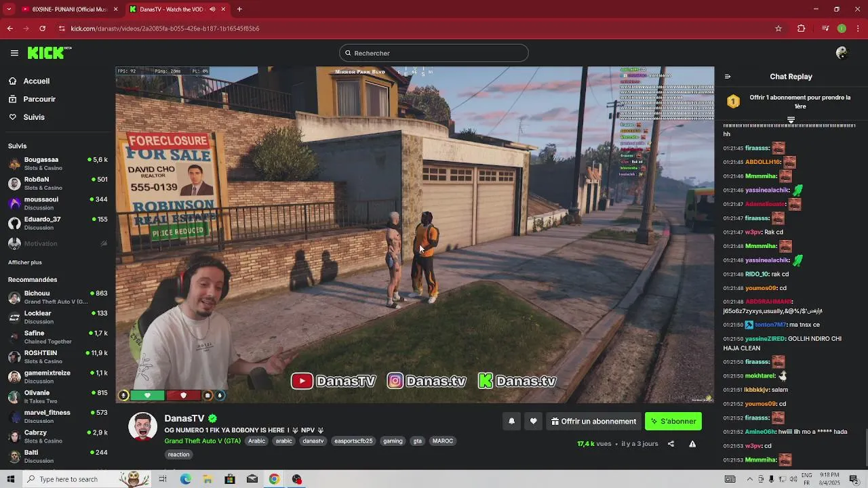
Task: Open moussaoui followed channel
Action: click(57, 203)
